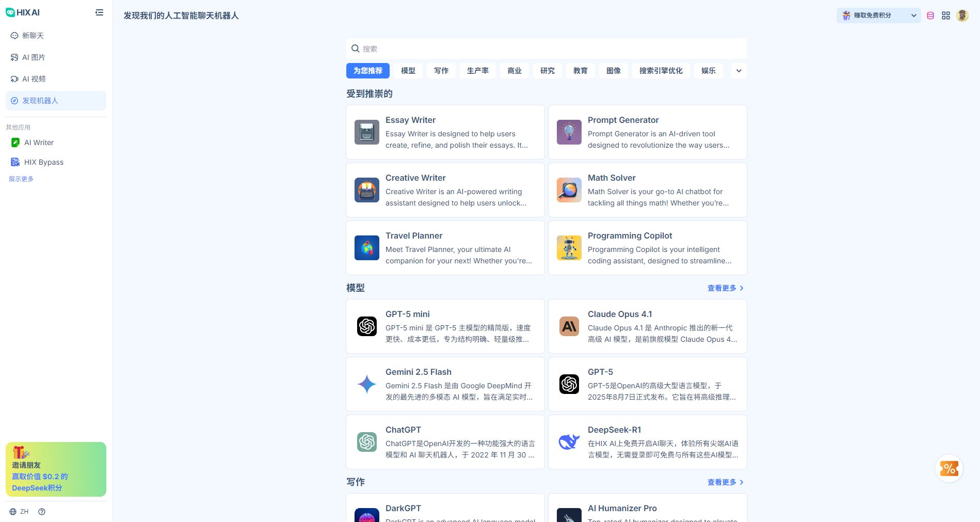Click the AI 视频 icon

(x=14, y=79)
